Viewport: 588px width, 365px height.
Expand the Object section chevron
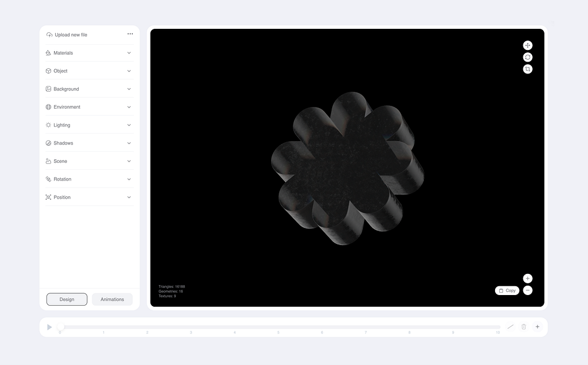click(129, 71)
